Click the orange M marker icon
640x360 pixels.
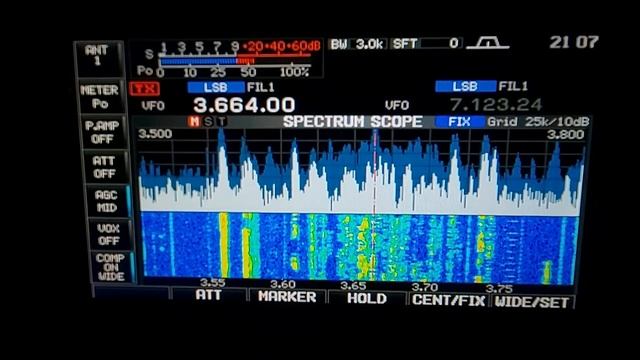[x=194, y=121]
